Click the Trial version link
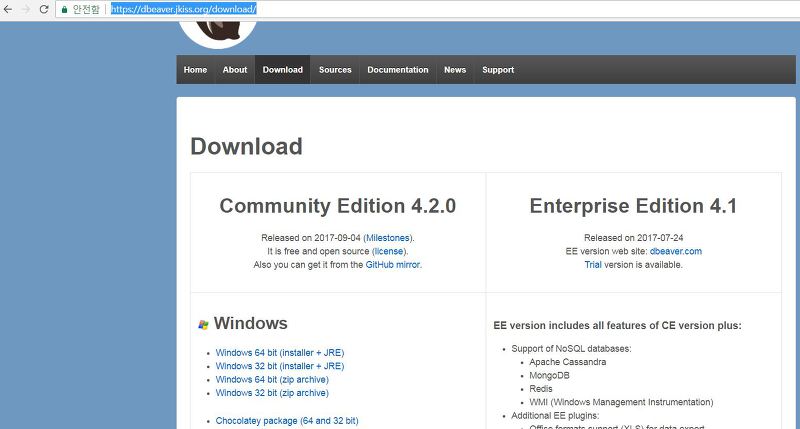The image size is (800, 429). (593, 265)
